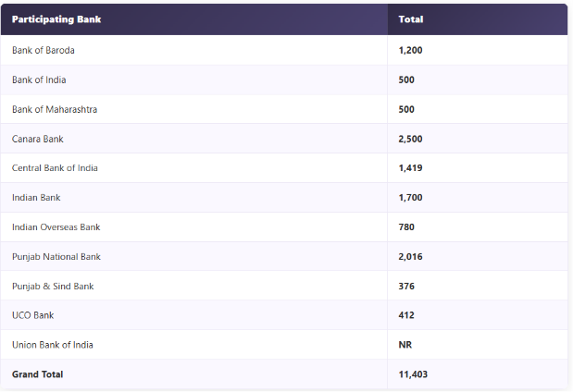Select the 1,419 total value
Viewport: 573px width, 392px height.
410,168
